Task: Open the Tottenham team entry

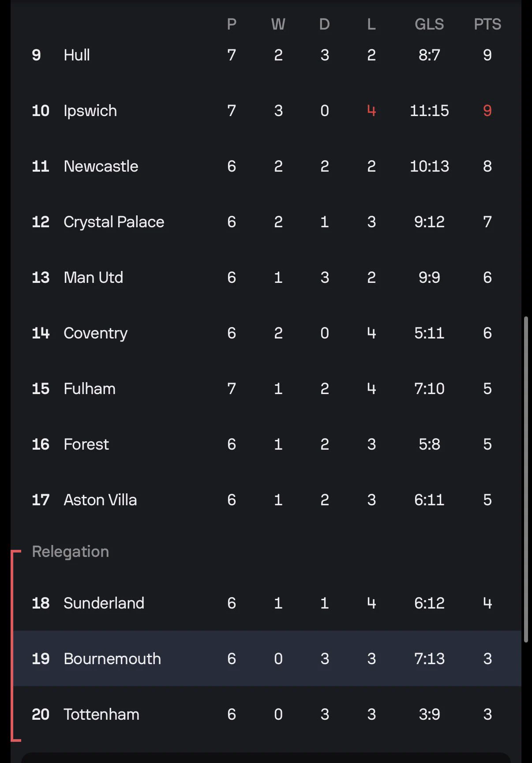Action: (266, 714)
